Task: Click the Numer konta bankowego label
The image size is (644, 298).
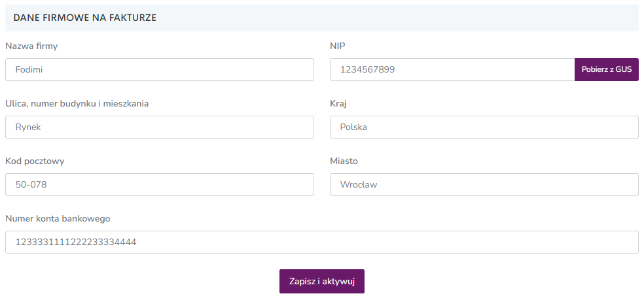Action: coord(58,218)
